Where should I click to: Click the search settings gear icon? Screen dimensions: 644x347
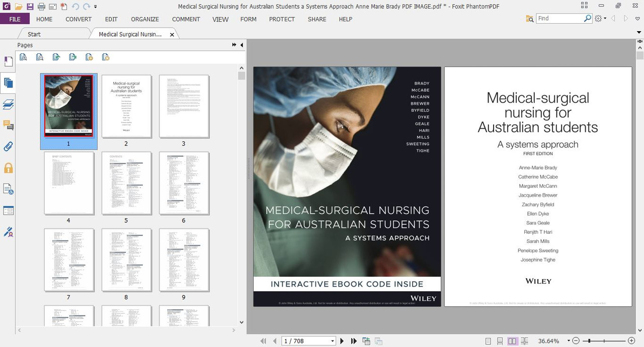598,19
